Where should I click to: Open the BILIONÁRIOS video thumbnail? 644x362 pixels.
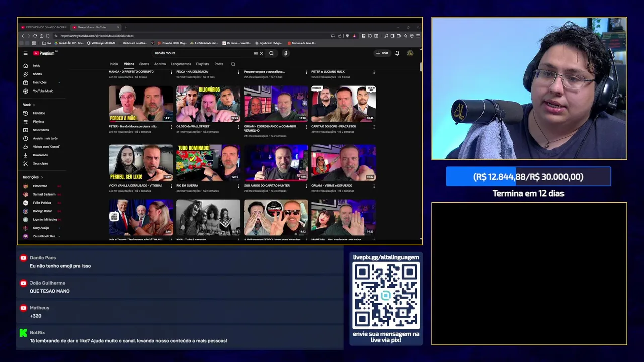pyautogui.click(x=208, y=104)
